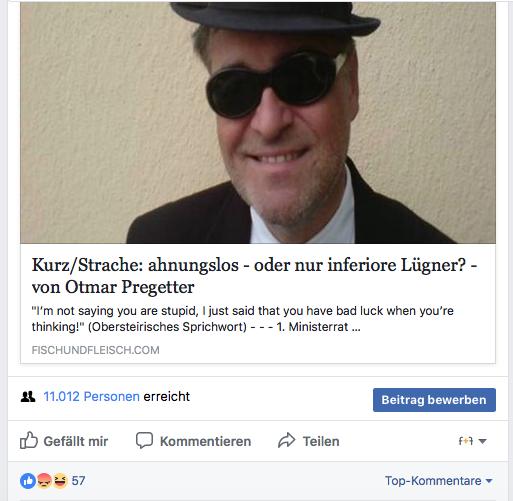This screenshot has height=501, width=513.
Task: Click the speech bubble comment icon
Action: tap(144, 440)
